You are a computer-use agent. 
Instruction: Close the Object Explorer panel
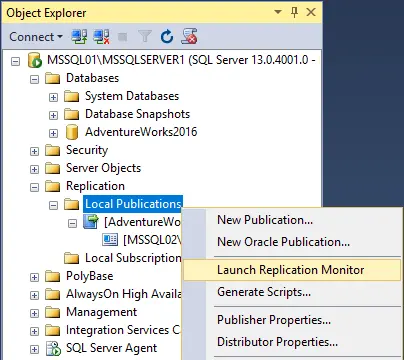tap(311, 12)
